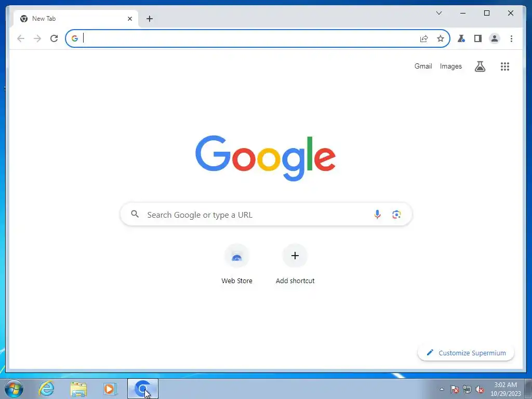Screen dimensions: 532x399
Task: Share this page via address bar icon
Action: 424,38
